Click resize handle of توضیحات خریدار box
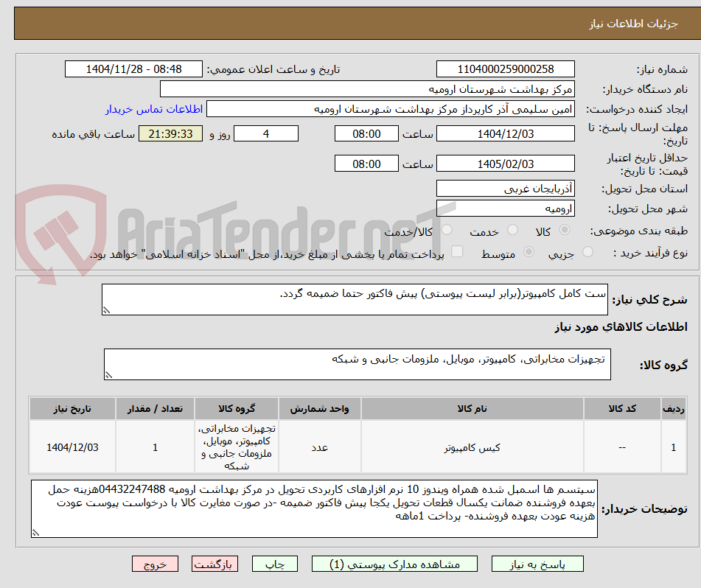Screen dimensions: 701x588 coord(35,533)
